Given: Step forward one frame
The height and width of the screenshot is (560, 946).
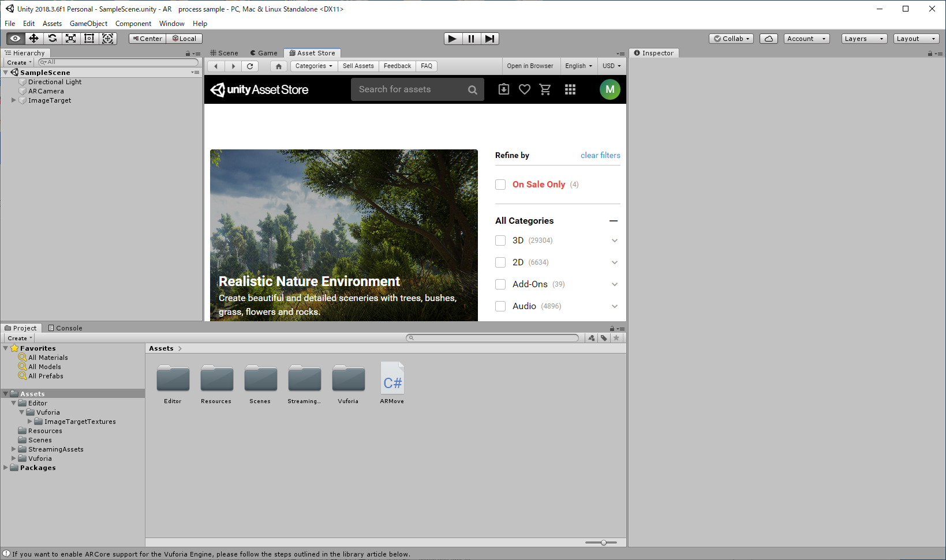Looking at the screenshot, I should 489,39.
